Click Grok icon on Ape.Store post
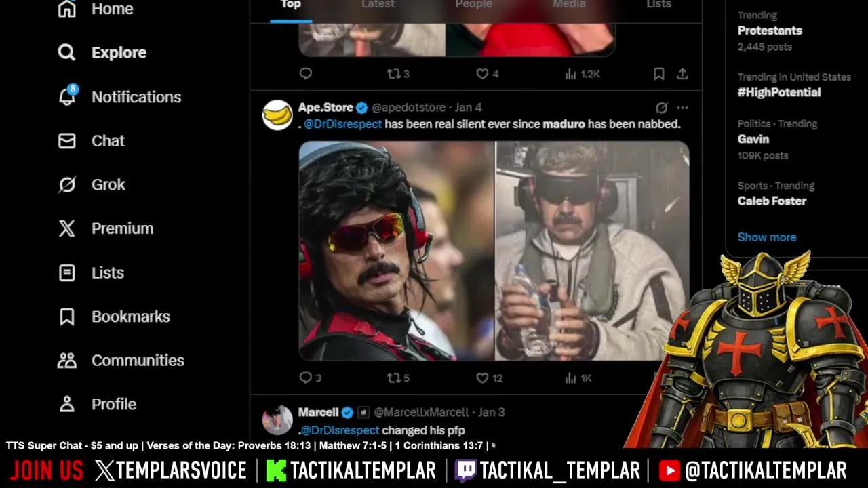Image resolution: width=868 pixels, height=488 pixels. (662, 108)
